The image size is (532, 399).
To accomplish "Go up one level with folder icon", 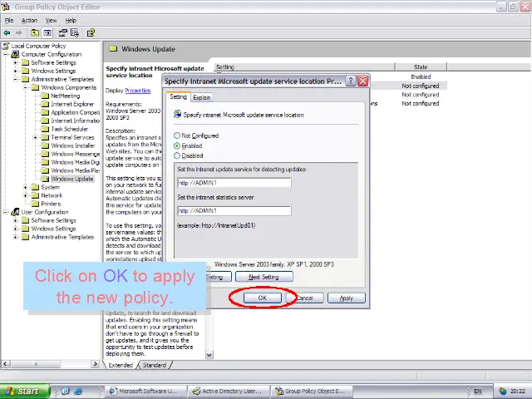I will pyautogui.click(x=35, y=33).
